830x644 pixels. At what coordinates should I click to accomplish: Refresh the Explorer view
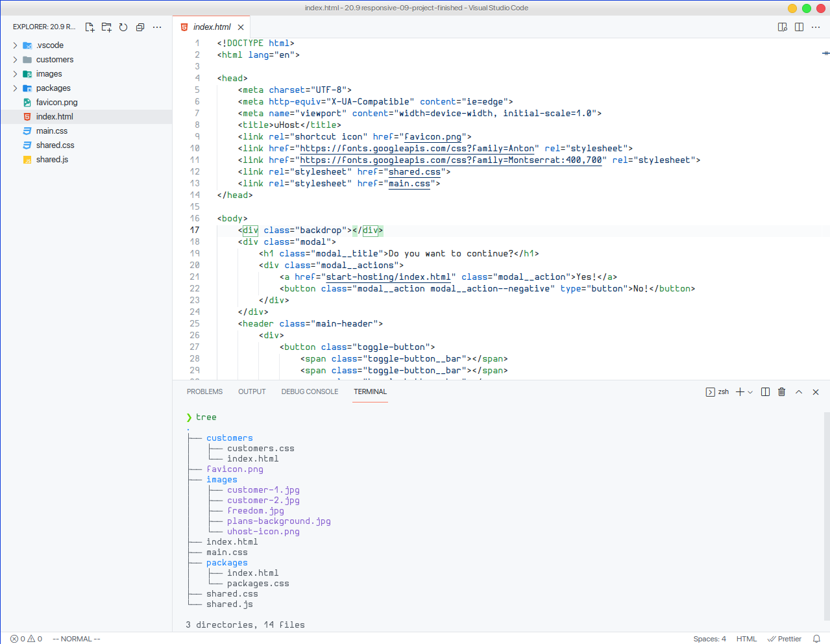click(123, 27)
